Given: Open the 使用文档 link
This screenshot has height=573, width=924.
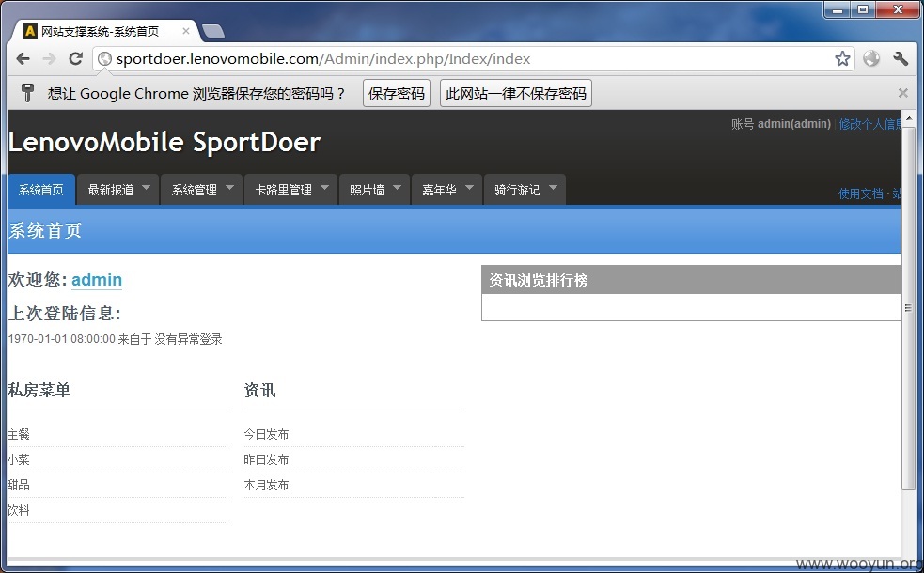Looking at the screenshot, I should (x=860, y=194).
